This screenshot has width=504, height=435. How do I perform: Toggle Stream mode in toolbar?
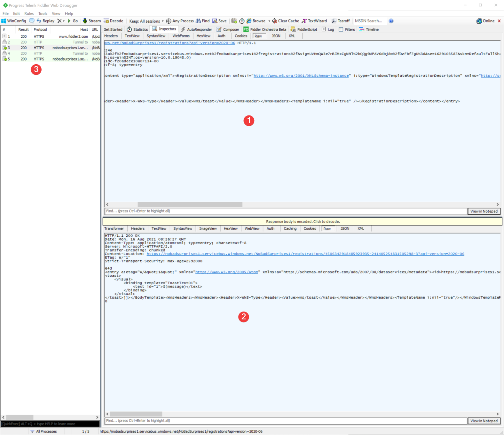click(92, 21)
